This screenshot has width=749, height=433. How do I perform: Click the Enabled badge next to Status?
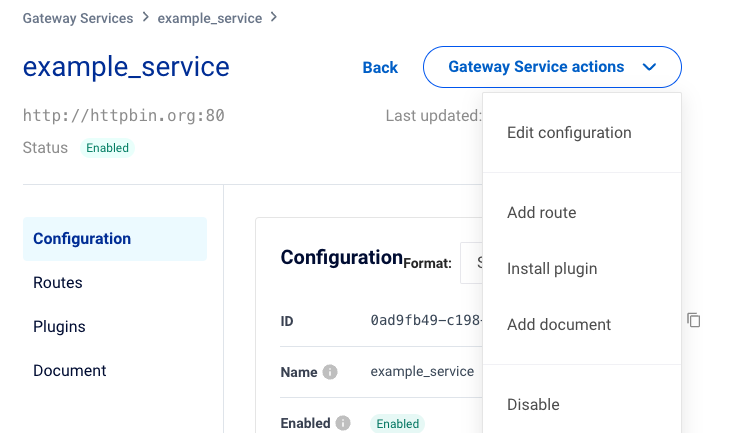pyautogui.click(x=107, y=148)
